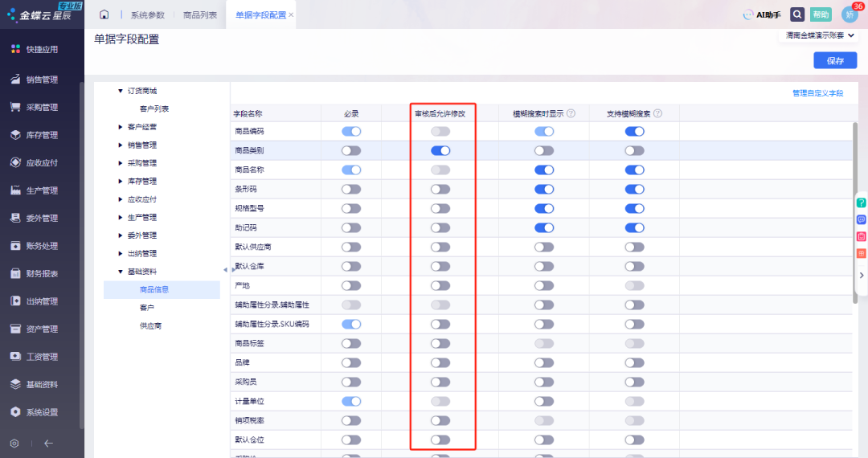Open user avatar with 36 badge
Screen dimensions: 868x458
tap(850, 14)
